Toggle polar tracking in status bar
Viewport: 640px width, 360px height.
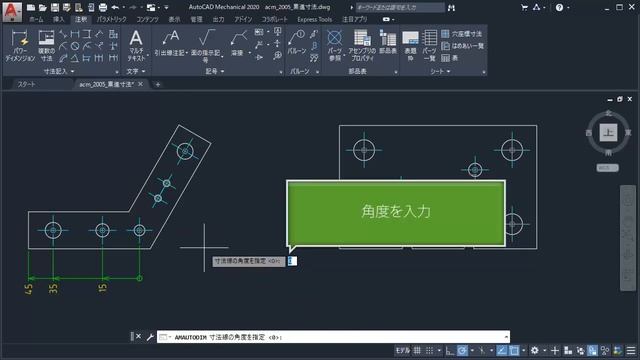click(462, 350)
